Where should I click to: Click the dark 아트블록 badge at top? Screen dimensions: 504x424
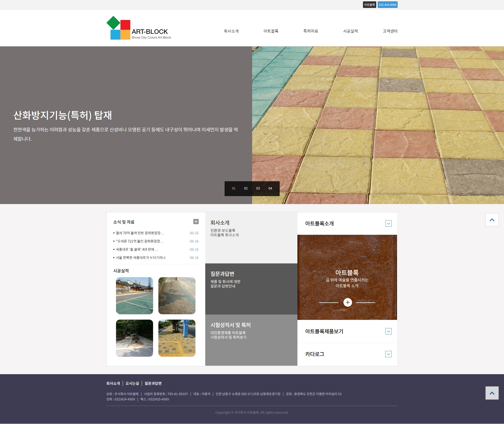(x=369, y=5)
